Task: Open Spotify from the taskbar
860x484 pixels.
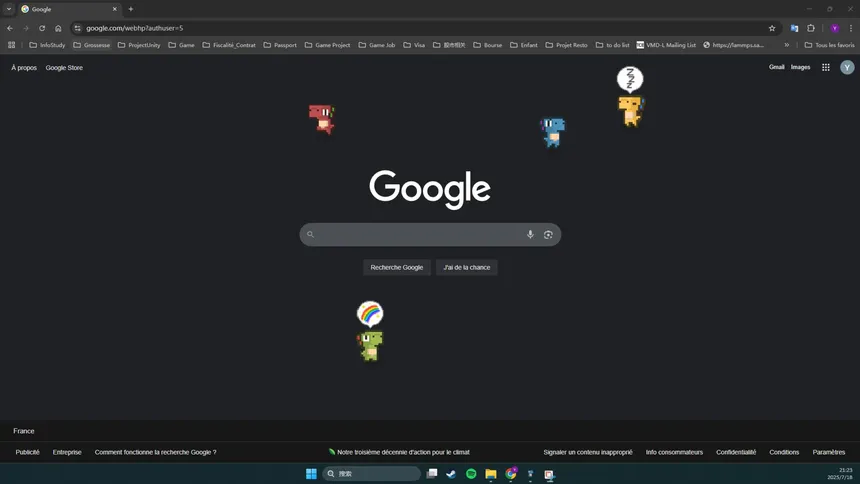Action: pos(471,474)
